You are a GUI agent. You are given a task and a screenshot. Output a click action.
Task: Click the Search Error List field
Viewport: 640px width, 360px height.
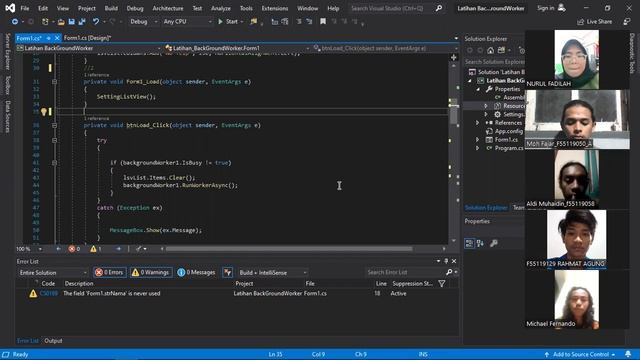tap(405, 272)
